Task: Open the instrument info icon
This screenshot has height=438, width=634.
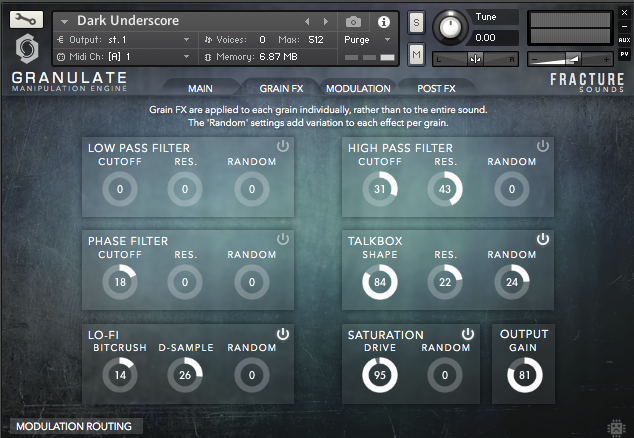Action: tap(383, 21)
